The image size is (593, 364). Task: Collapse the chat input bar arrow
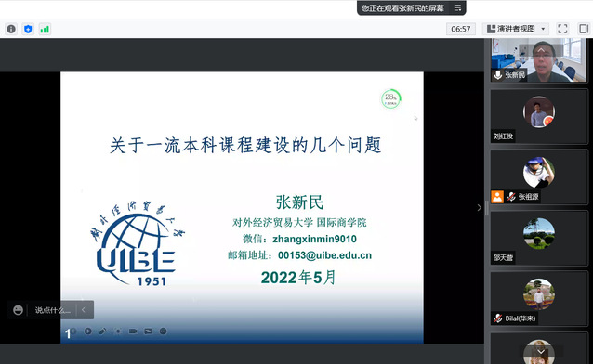84,310
